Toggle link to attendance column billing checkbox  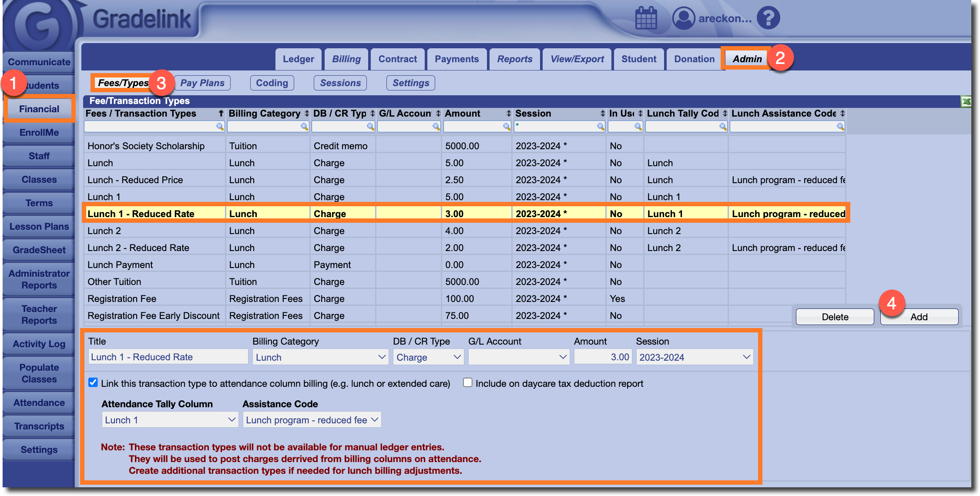93,382
